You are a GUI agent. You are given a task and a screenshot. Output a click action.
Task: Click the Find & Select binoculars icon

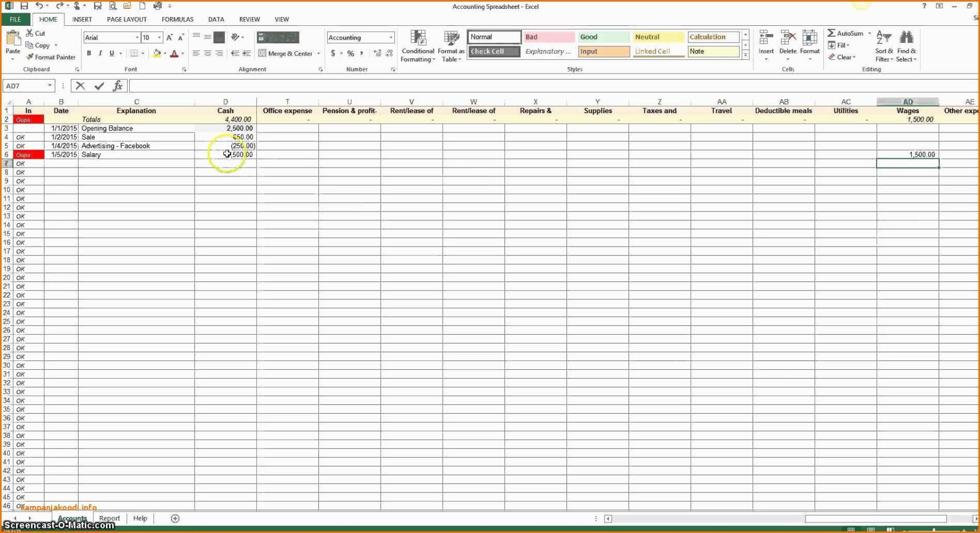(x=906, y=36)
